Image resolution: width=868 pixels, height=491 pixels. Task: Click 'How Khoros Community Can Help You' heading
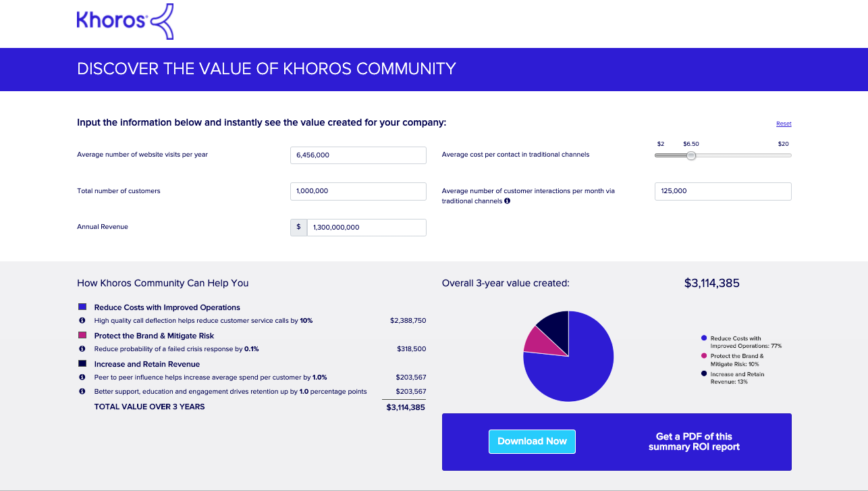pos(163,283)
